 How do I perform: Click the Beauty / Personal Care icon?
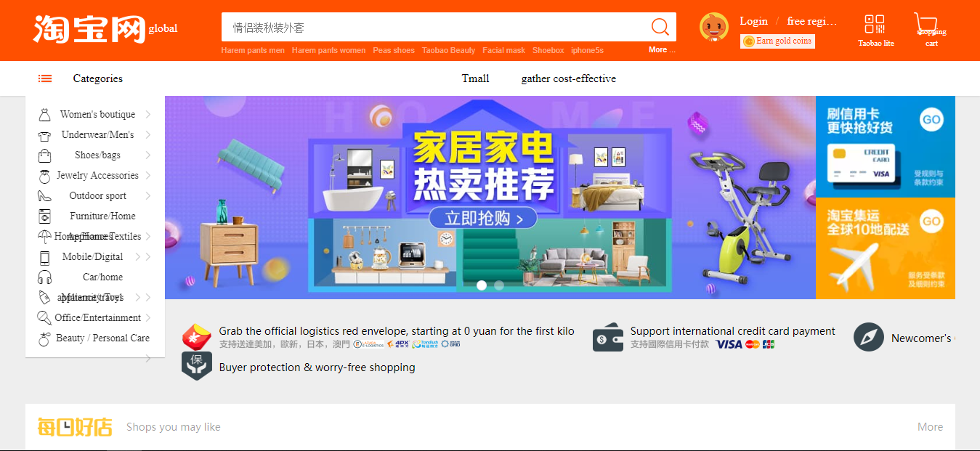click(44, 338)
